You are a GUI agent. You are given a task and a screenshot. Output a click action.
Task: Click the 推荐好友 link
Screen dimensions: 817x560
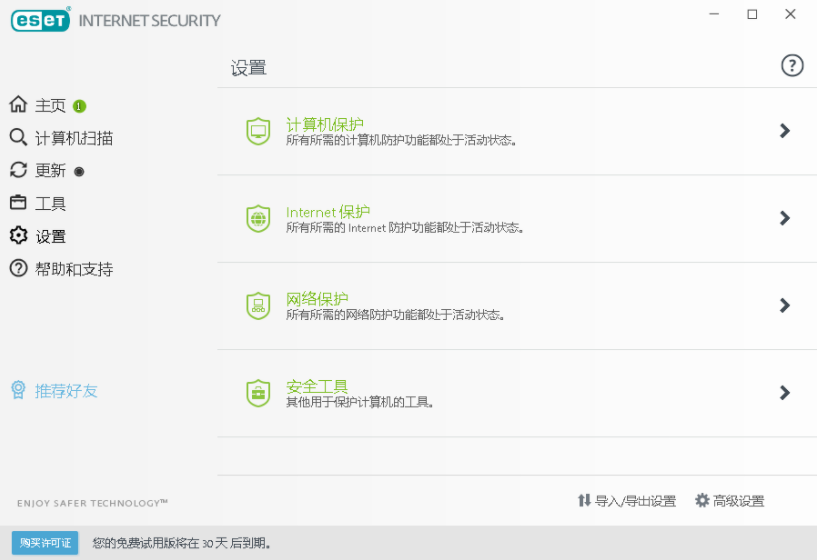point(66,391)
